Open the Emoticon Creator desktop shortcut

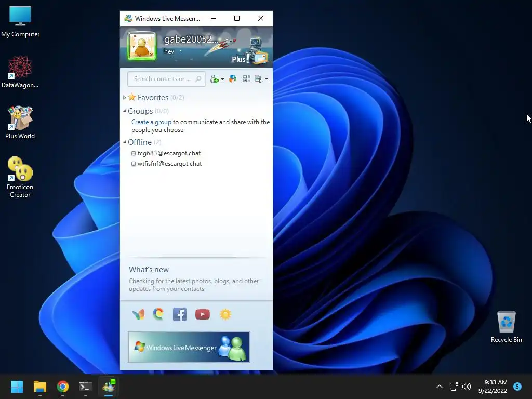(20, 177)
